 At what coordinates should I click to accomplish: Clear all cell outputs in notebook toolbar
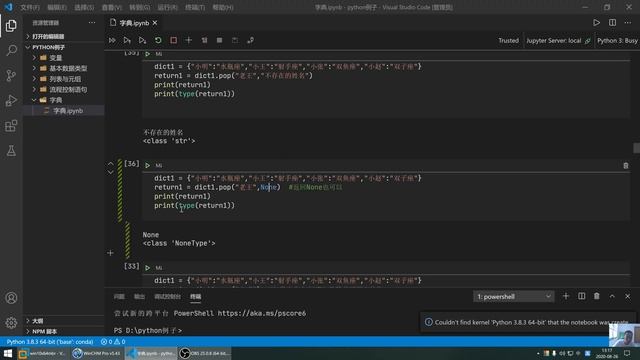pyautogui.click(x=204, y=40)
